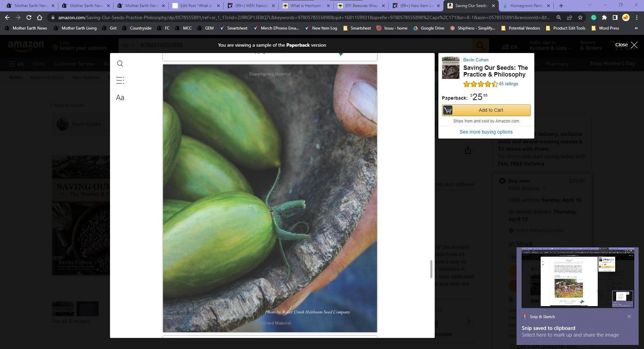Open the Potential Vendors bookmark folder
The height and width of the screenshot is (349, 644).
coord(521,28)
